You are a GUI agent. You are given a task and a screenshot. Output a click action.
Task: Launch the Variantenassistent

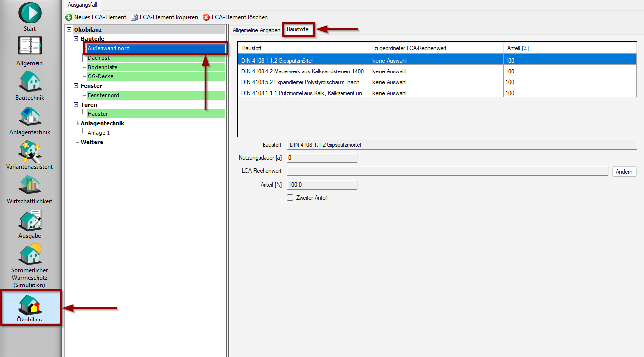[30, 151]
